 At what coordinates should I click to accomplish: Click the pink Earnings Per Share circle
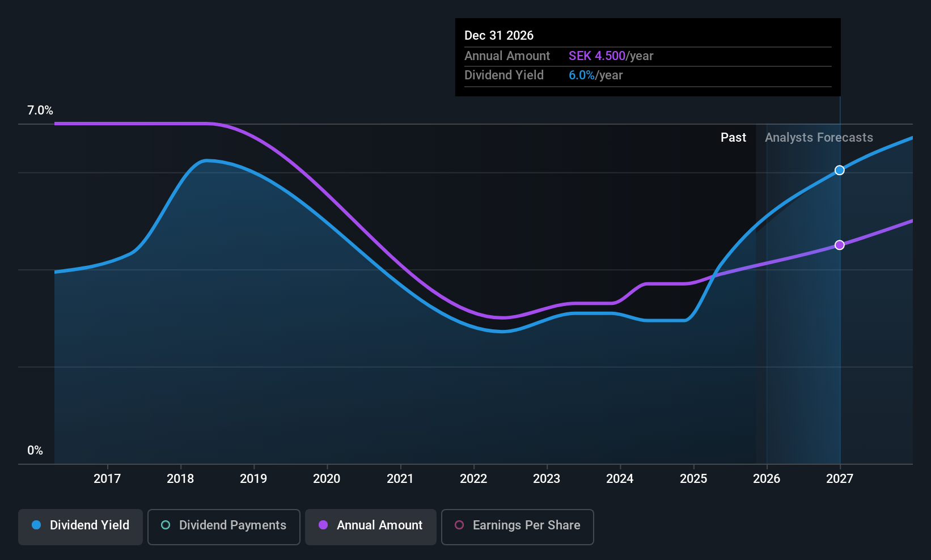pos(459,525)
